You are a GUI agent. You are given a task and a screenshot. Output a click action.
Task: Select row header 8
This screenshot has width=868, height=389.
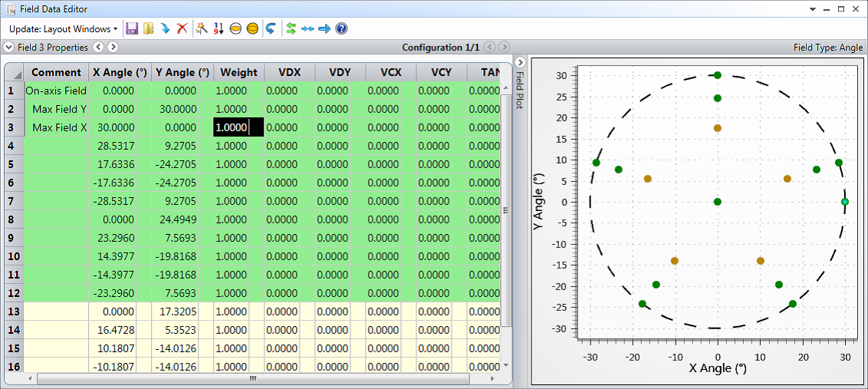point(15,219)
